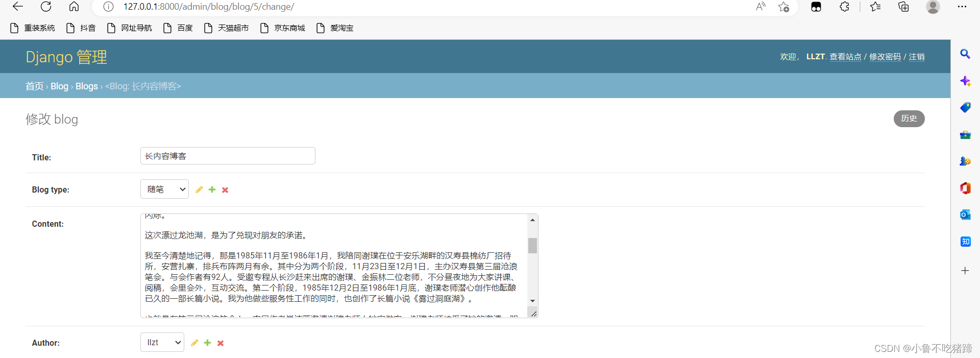Open the Zhihu 知 icon in sidebar

coord(965,242)
